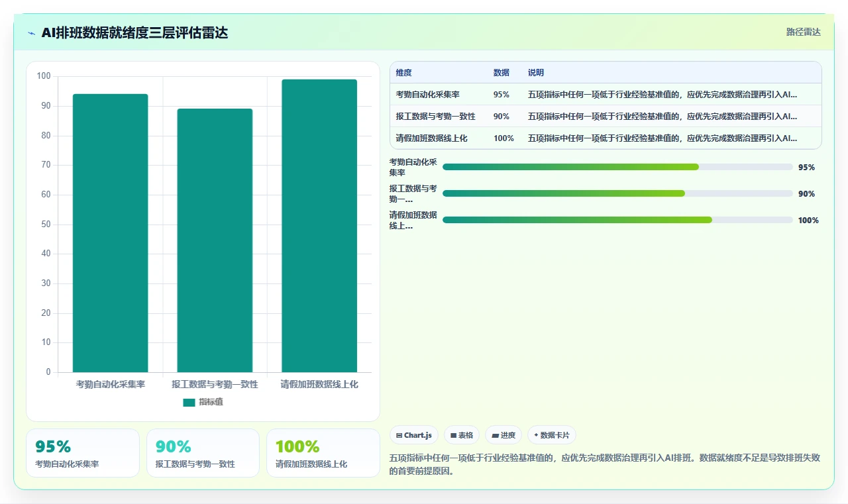Viewport: 848px width, 504px height.
Task: Select the 说明 column header
Action: tap(536, 73)
